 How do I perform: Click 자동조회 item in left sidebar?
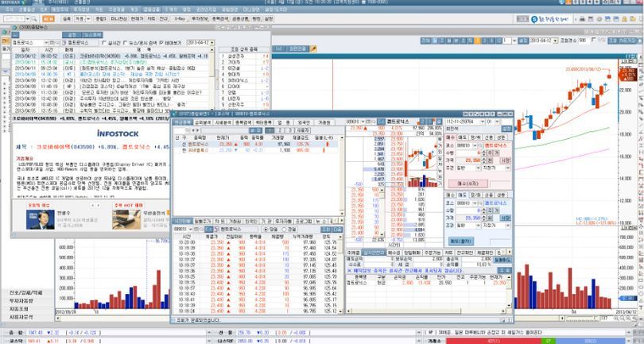coord(19,309)
